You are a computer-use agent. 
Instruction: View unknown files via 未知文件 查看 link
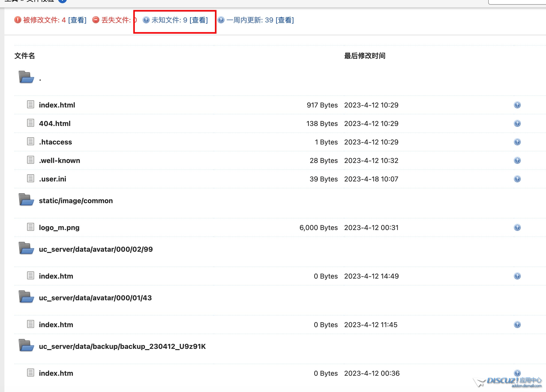199,20
